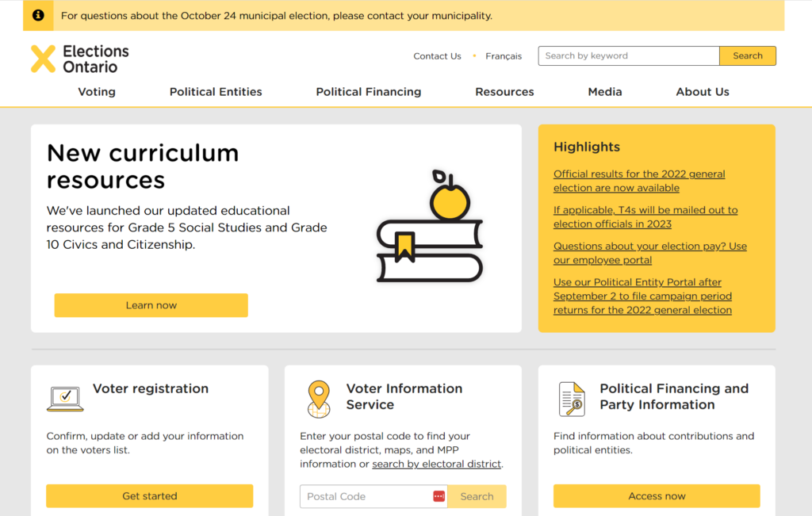The width and height of the screenshot is (812, 516).
Task: Click the Access now button
Action: click(x=657, y=496)
